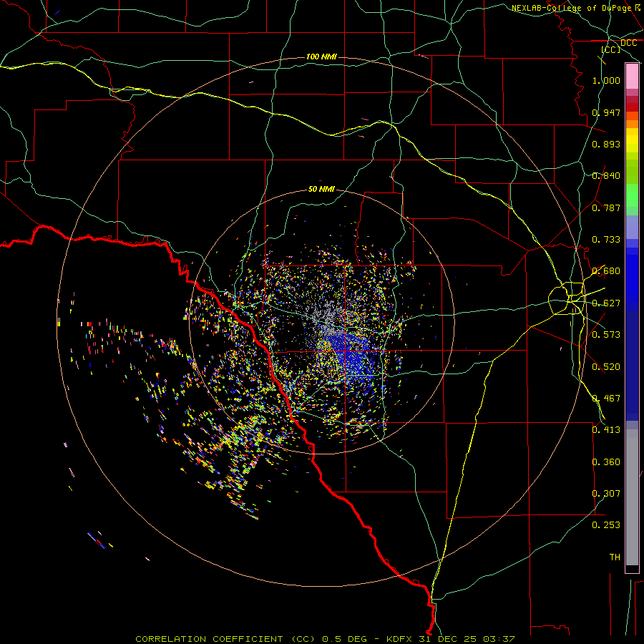The image size is (644, 644).
Task: Select the 0.253 scale label
Action: 606,525
